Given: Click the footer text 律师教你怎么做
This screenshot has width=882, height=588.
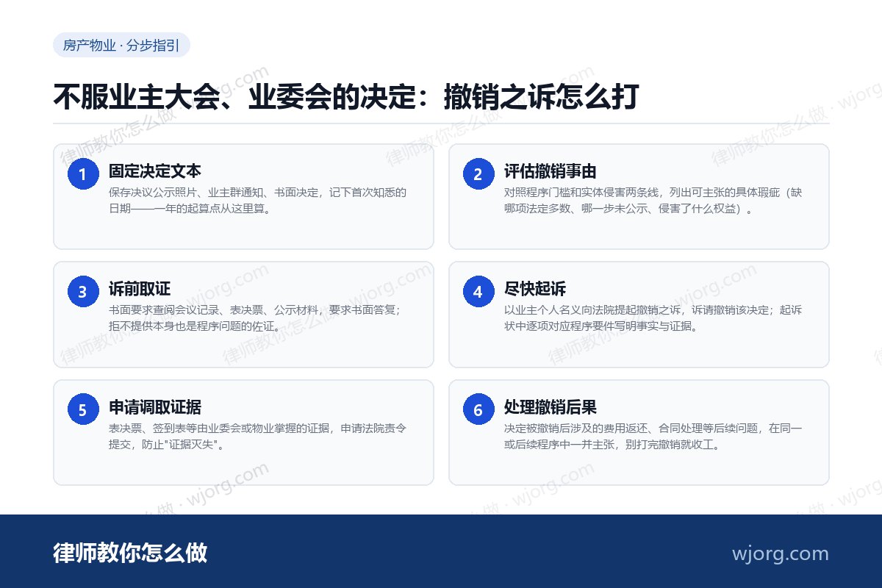Looking at the screenshot, I should click(130, 553).
